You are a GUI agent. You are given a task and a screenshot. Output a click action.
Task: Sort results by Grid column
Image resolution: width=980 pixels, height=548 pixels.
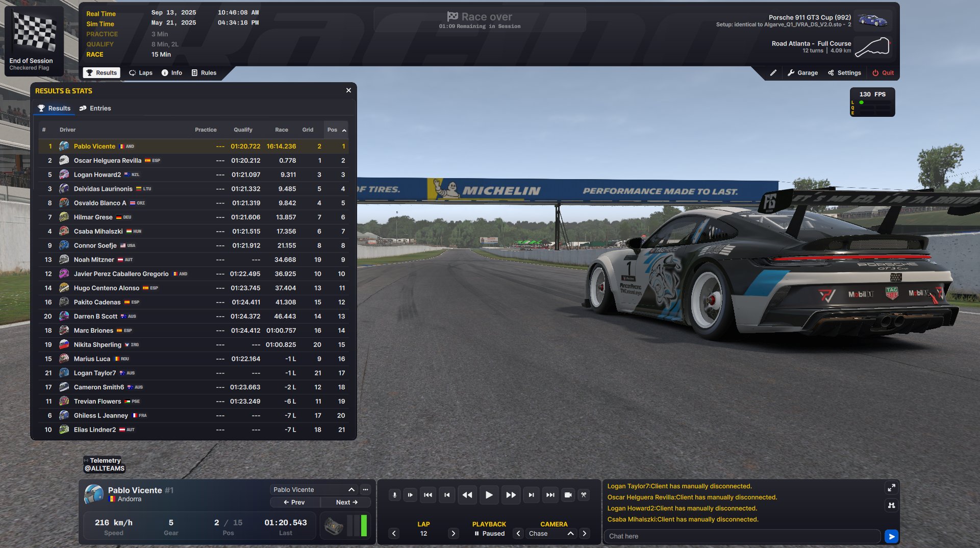pyautogui.click(x=308, y=130)
